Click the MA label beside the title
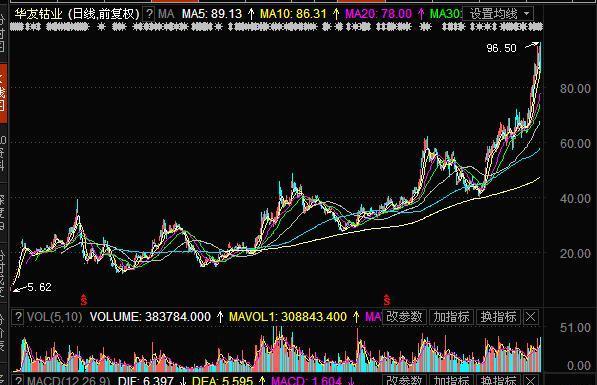 click(166, 14)
